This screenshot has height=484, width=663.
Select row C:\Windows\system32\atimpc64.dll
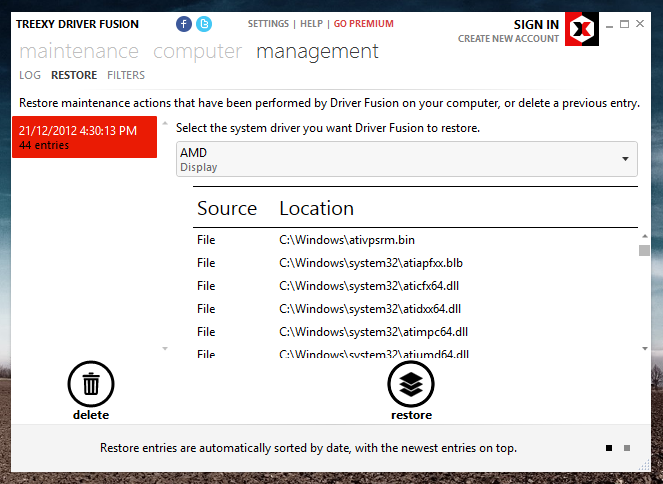[415, 332]
